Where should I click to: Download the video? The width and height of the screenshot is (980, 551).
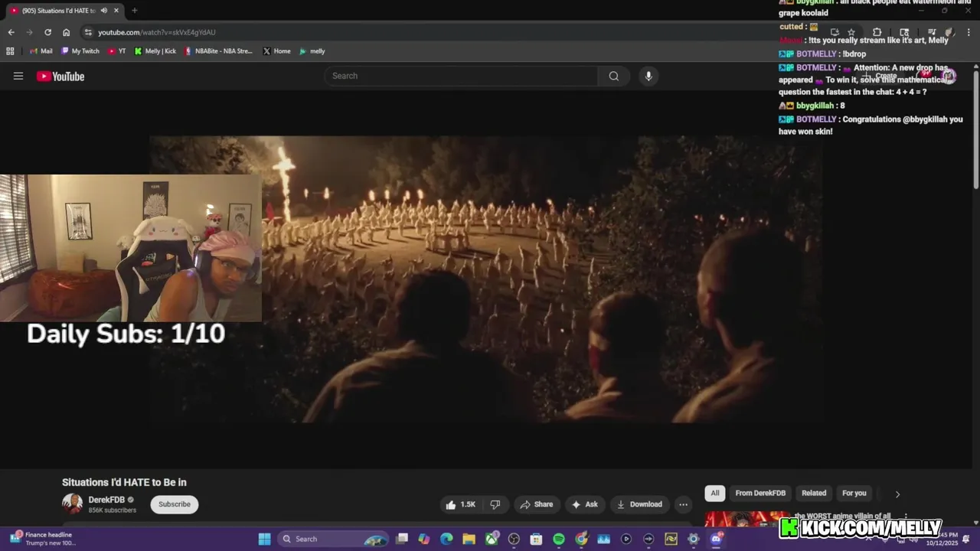[639, 504]
